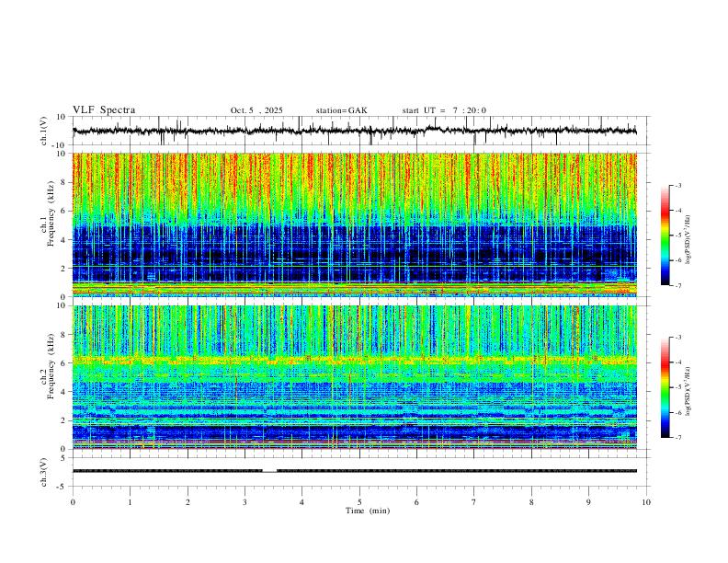The width and height of the screenshot is (728, 563).
Task: Click the "3" tick on the time axis
Action: click(x=245, y=502)
